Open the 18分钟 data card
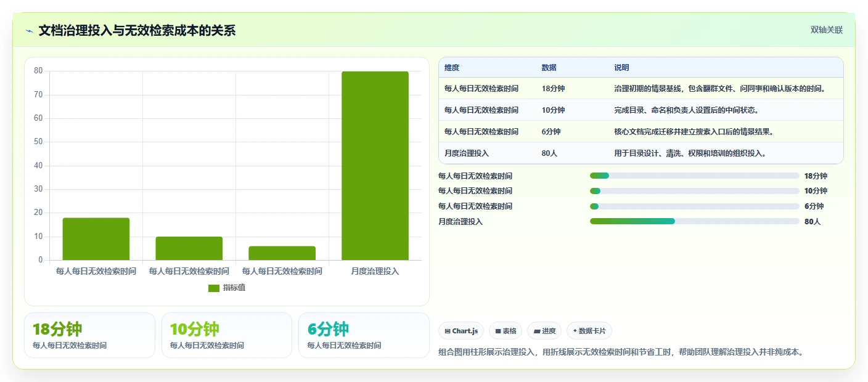This screenshot has height=382, width=868. 89,335
